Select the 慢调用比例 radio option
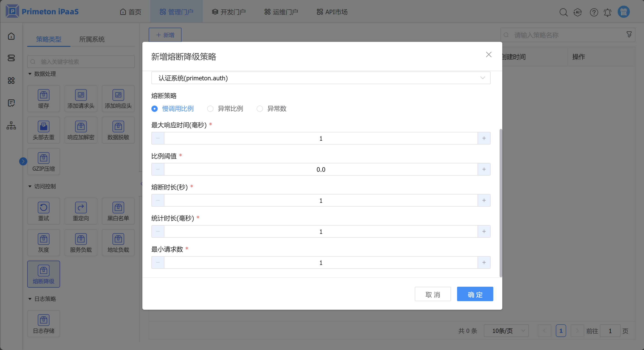The height and width of the screenshot is (350, 644). pyautogui.click(x=155, y=108)
